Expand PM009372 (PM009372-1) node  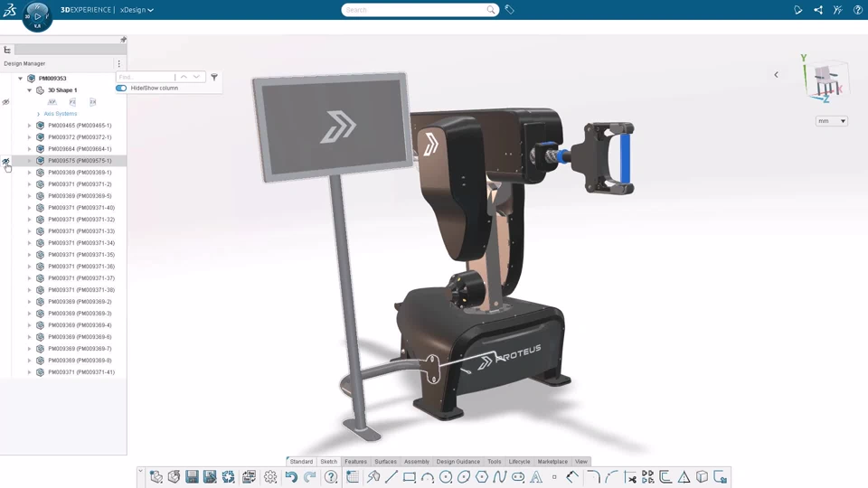pyautogui.click(x=29, y=137)
